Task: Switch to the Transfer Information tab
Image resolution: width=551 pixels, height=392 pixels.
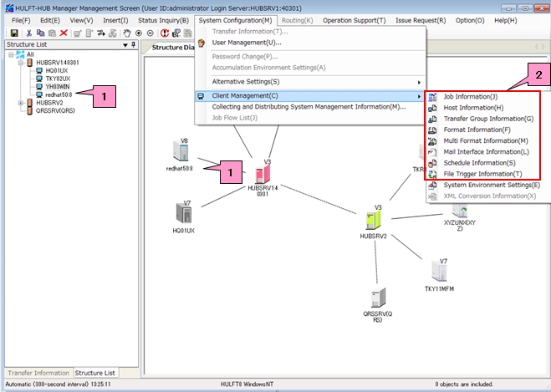Action: [37, 373]
